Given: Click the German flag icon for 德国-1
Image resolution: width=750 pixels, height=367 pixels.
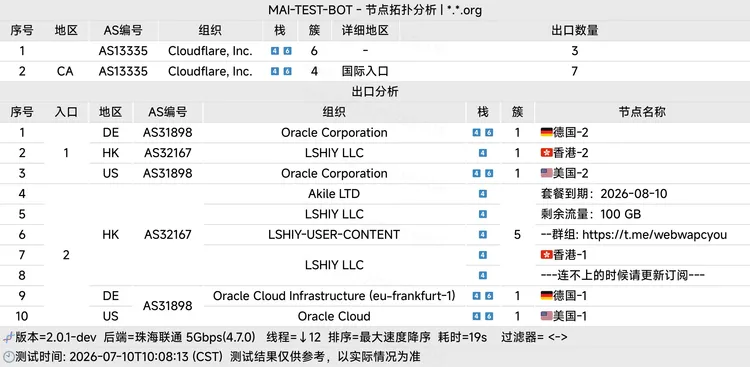Looking at the screenshot, I should coord(546,296).
